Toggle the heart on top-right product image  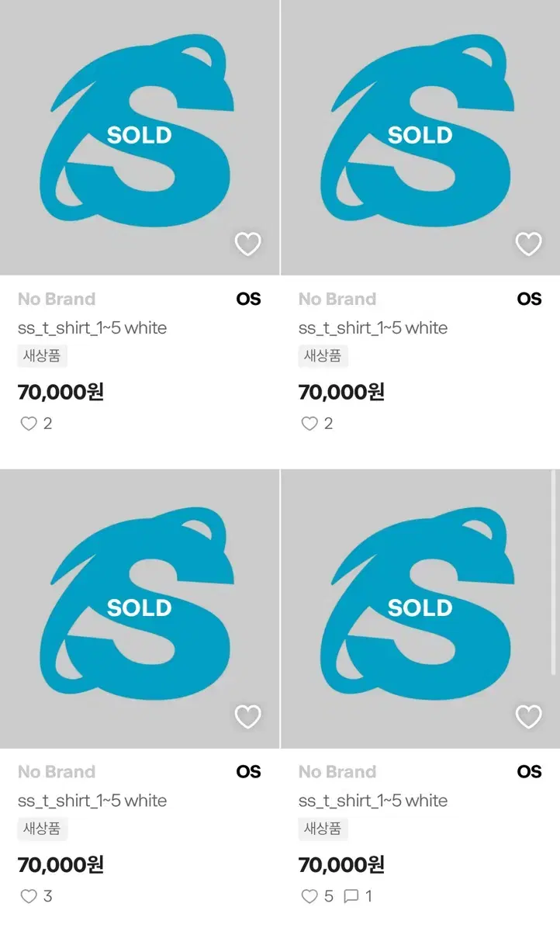(529, 244)
